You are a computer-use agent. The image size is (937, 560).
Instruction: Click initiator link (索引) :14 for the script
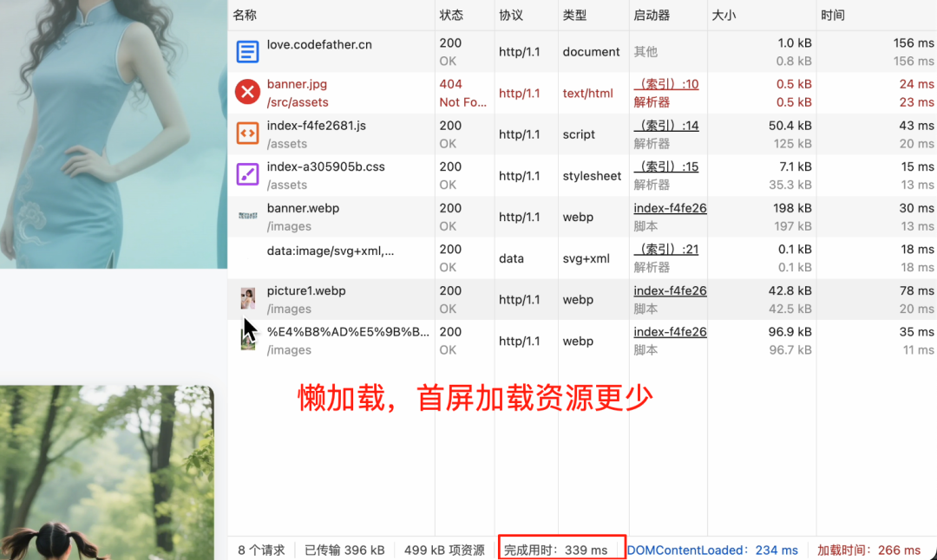(x=665, y=125)
